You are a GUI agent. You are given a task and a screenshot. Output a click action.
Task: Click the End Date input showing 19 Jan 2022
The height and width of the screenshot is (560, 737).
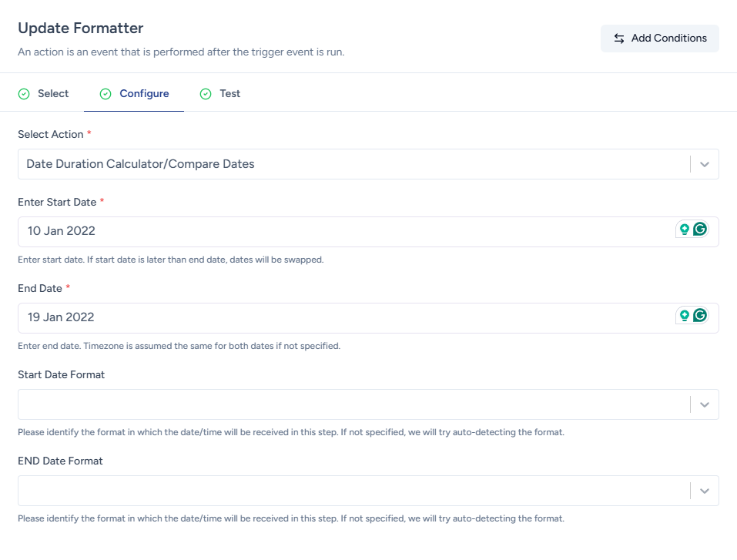[347, 318]
